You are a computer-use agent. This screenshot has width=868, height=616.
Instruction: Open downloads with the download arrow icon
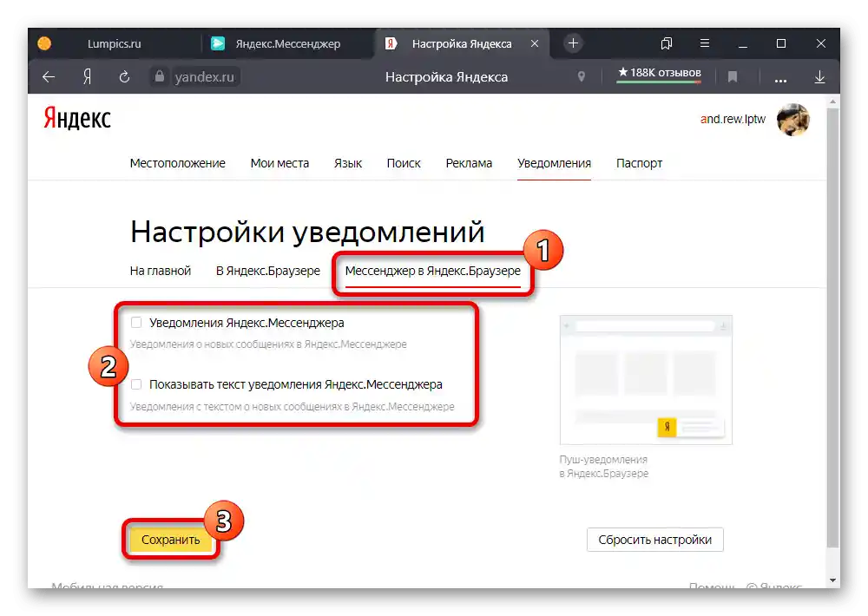click(820, 77)
